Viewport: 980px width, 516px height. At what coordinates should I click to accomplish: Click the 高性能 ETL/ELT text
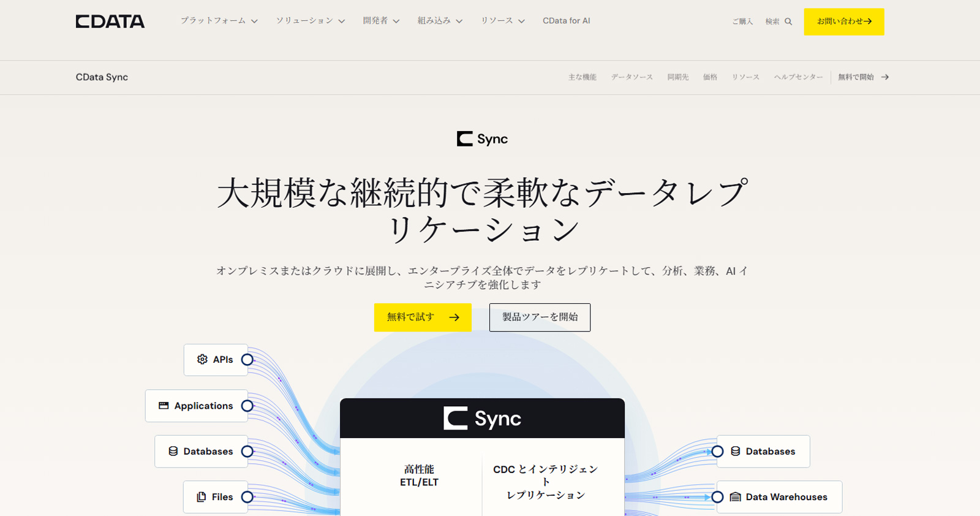419,476
